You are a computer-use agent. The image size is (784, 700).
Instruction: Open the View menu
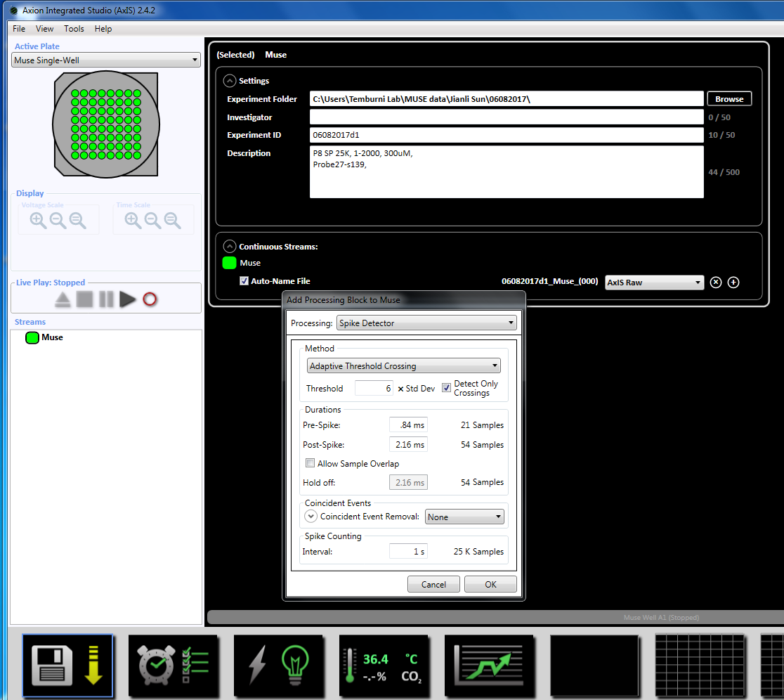point(45,29)
